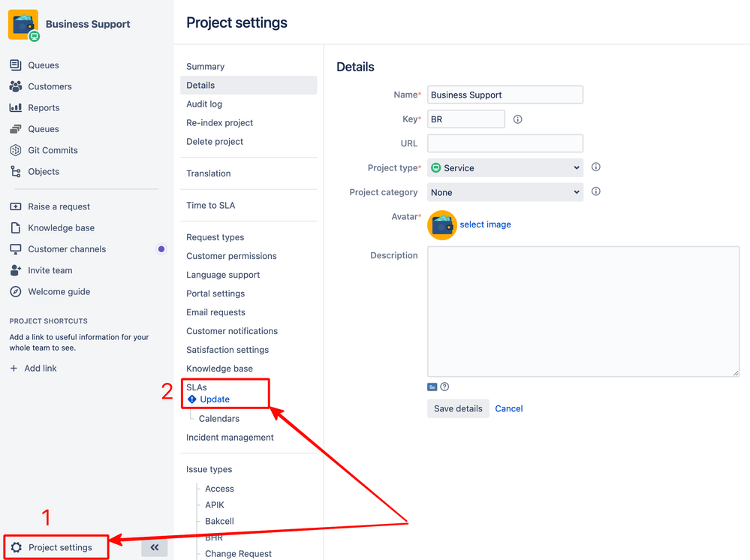Select Delete project option

215,142
